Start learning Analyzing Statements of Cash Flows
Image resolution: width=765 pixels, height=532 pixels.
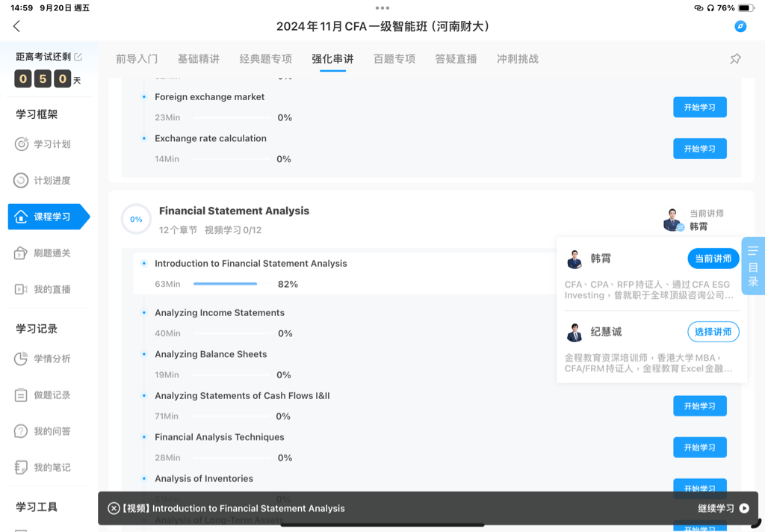(x=699, y=406)
